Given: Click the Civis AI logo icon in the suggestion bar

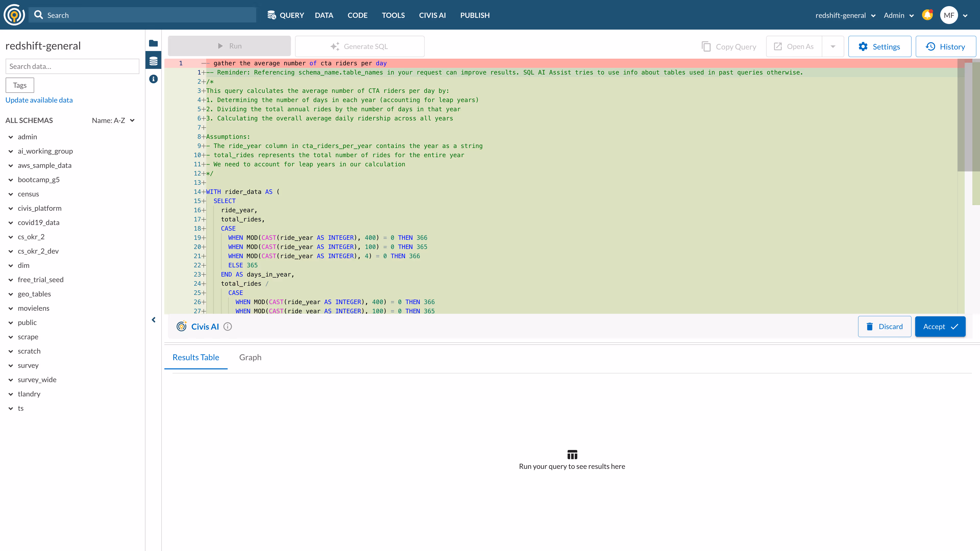Looking at the screenshot, I should [x=182, y=326].
